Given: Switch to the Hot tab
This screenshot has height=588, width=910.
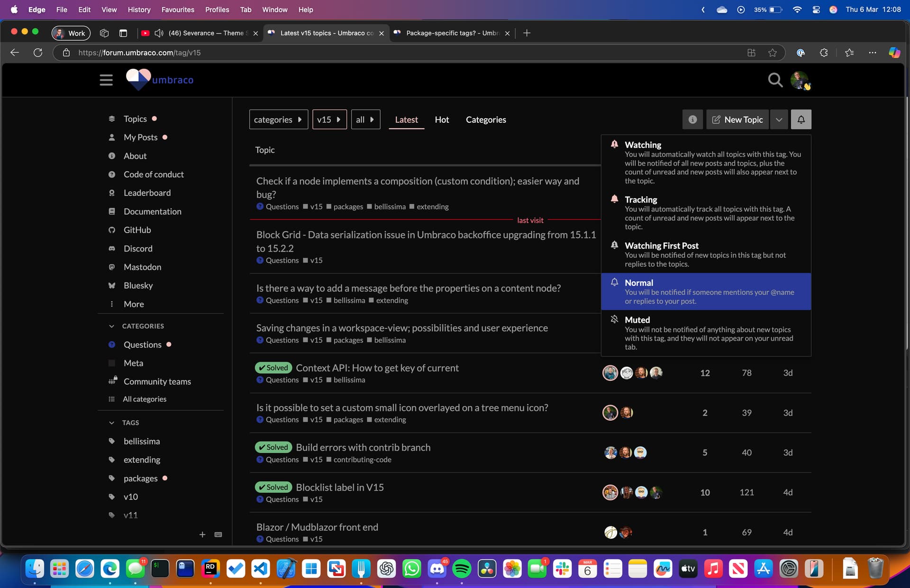Looking at the screenshot, I should coord(442,119).
